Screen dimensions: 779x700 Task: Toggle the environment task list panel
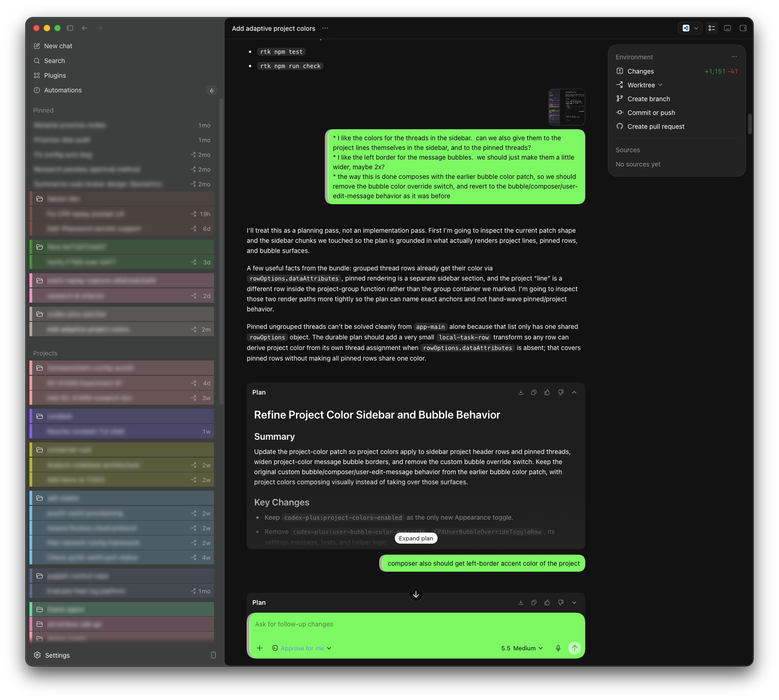pyautogui.click(x=712, y=28)
